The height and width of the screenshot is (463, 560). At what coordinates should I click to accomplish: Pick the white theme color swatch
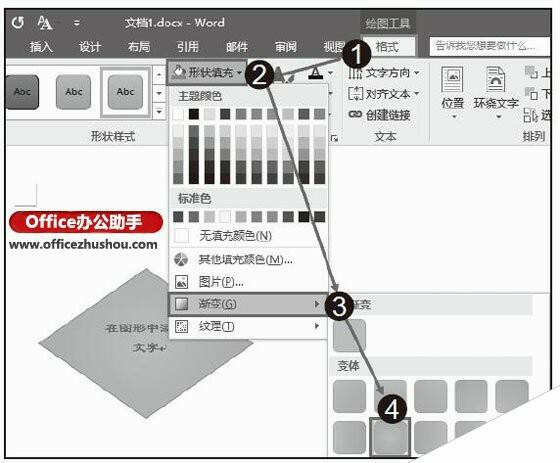coord(178,114)
